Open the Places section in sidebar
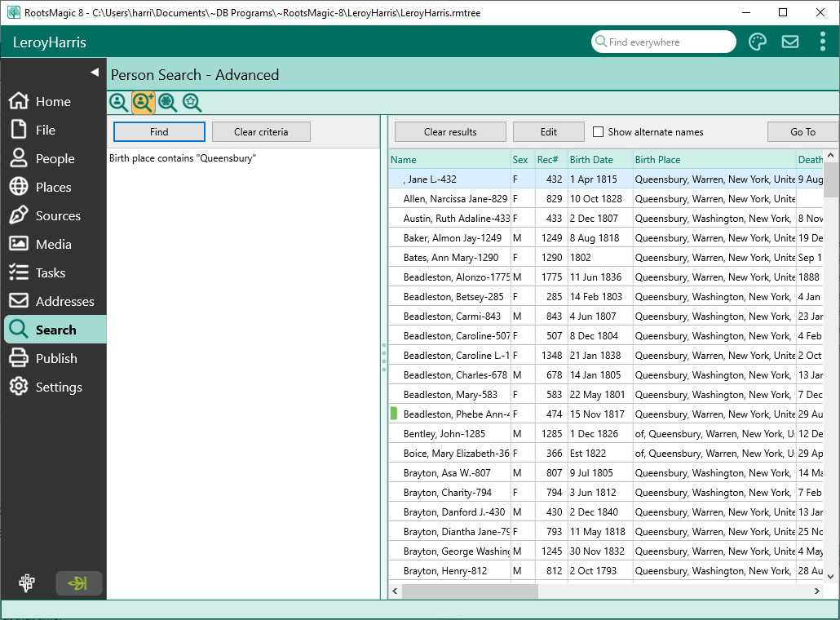The height and width of the screenshot is (620, 840). [53, 188]
